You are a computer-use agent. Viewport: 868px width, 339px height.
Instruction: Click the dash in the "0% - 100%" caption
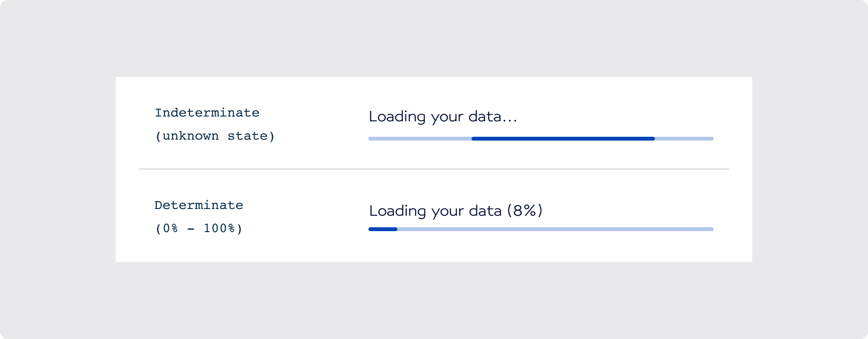(x=191, y=228)
